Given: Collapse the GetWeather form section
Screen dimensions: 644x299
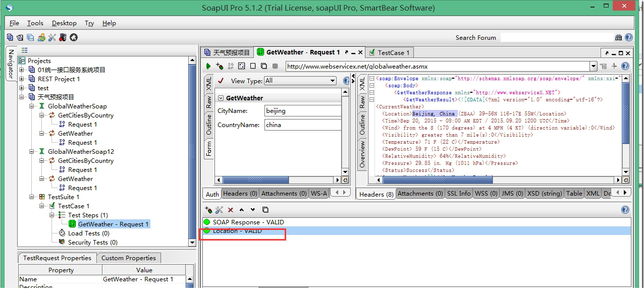Looking at the screenshot, I should (x=221, y=98).
